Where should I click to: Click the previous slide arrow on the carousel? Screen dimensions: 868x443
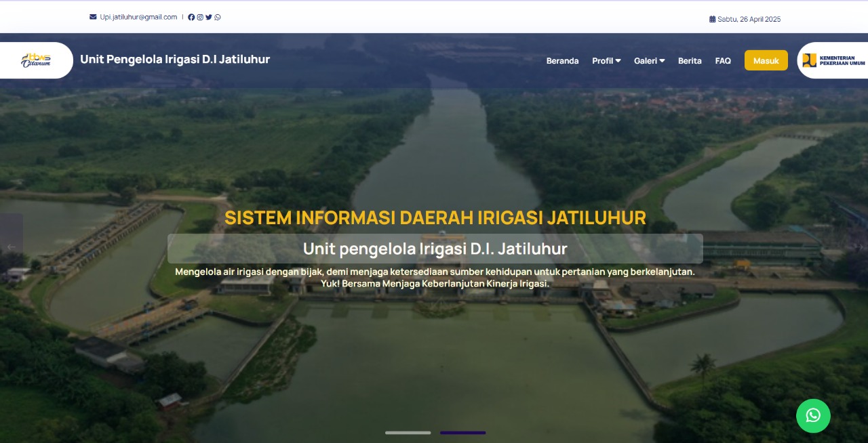pyautogui.click(x=11, y=247)
